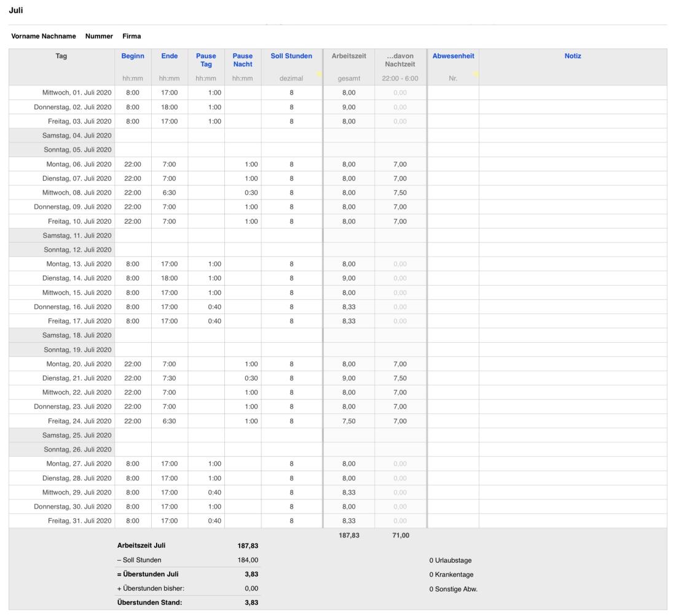
Task: Click the Nachtzeit column total 71,00
Action: pos(400,536)
